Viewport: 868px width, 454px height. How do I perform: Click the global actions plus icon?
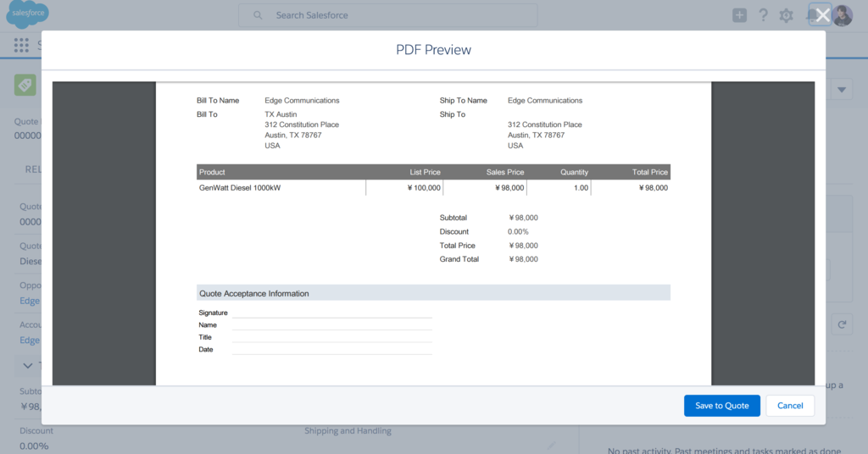pos(739,15)
